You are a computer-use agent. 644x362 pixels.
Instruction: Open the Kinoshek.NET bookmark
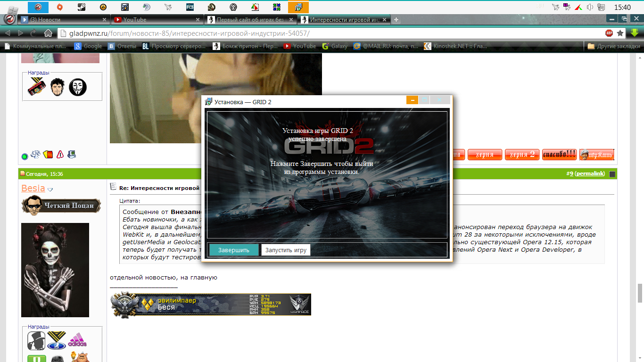click(455, 46)
